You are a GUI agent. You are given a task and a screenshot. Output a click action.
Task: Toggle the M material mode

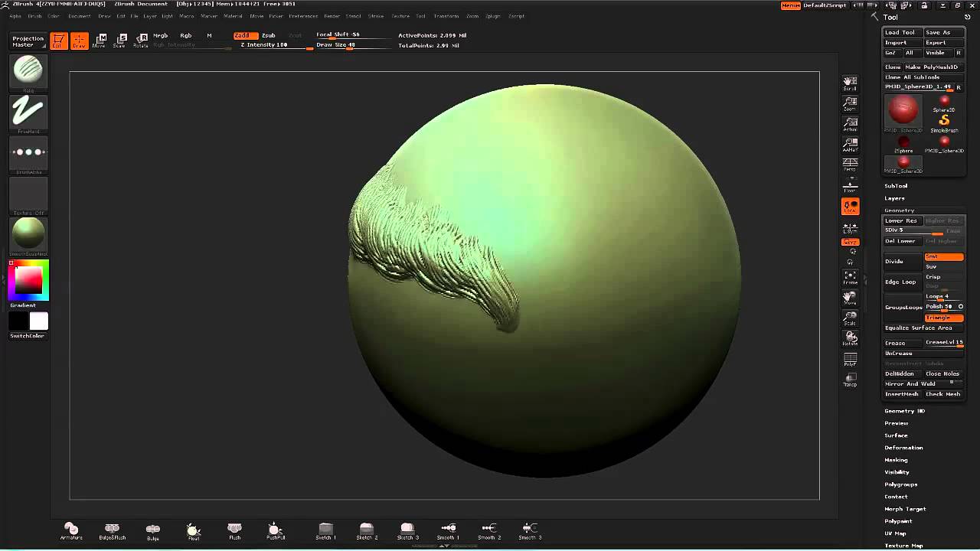(x=209, y=35)
